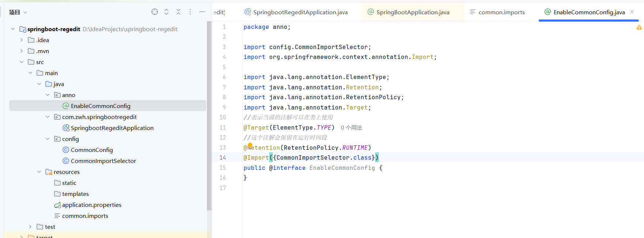This screenshot has width=644, height=238.
Task: Click the project tree vertical scrollbar
Action: click(209, 116)
